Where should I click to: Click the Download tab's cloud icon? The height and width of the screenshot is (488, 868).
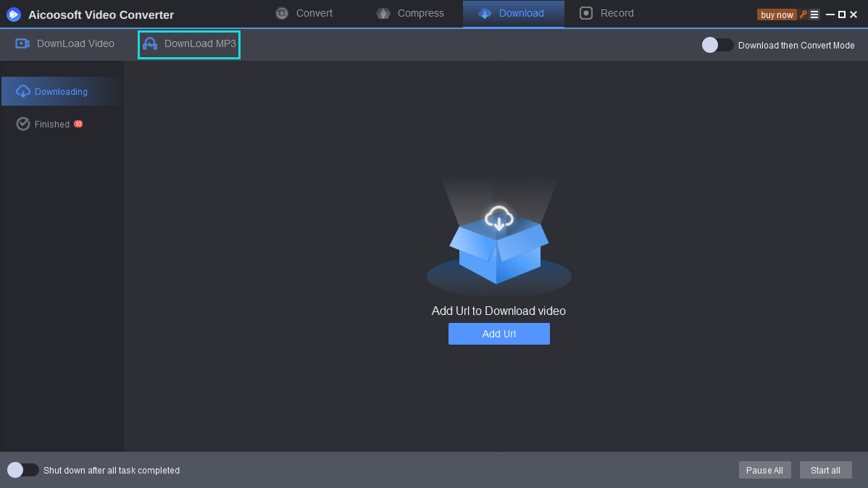(x=485, y=13)
